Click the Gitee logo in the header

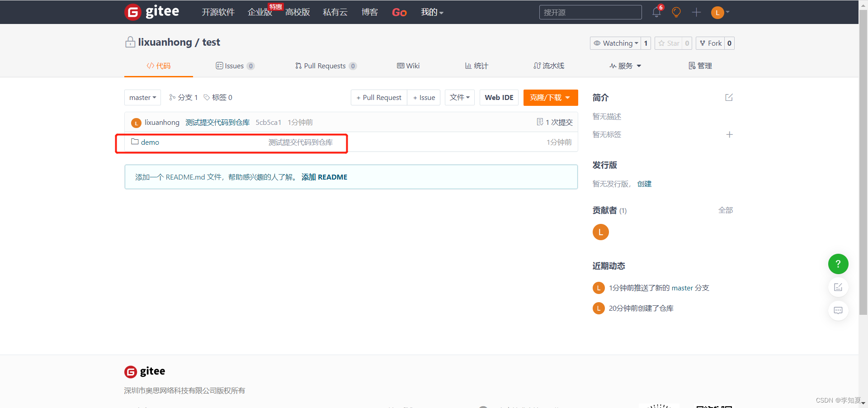(x=152, y=12)
